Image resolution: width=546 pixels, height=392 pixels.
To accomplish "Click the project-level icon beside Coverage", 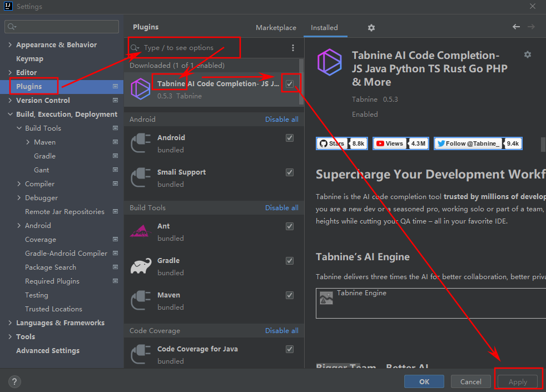I will 115,240.
